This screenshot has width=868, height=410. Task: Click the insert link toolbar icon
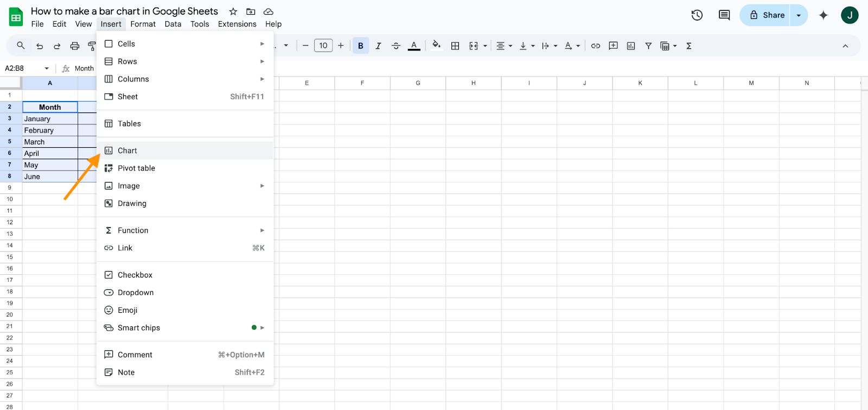pyautogui.click(x=596, y=46)
